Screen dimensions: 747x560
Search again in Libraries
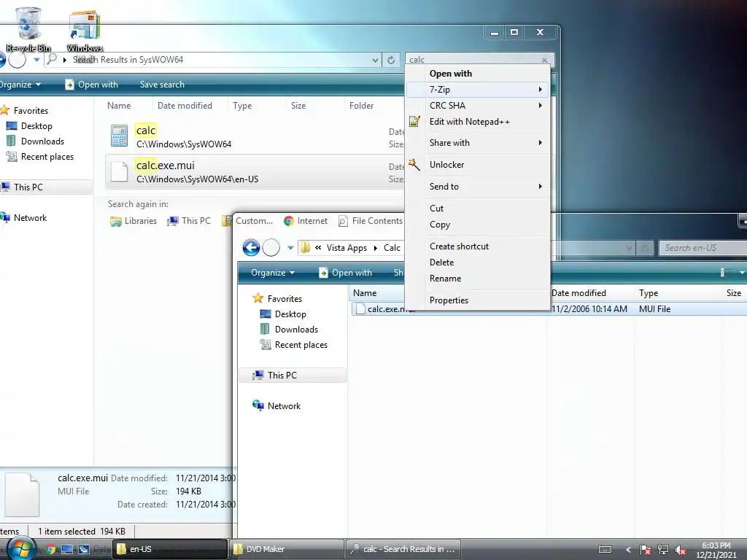point(133,221)
